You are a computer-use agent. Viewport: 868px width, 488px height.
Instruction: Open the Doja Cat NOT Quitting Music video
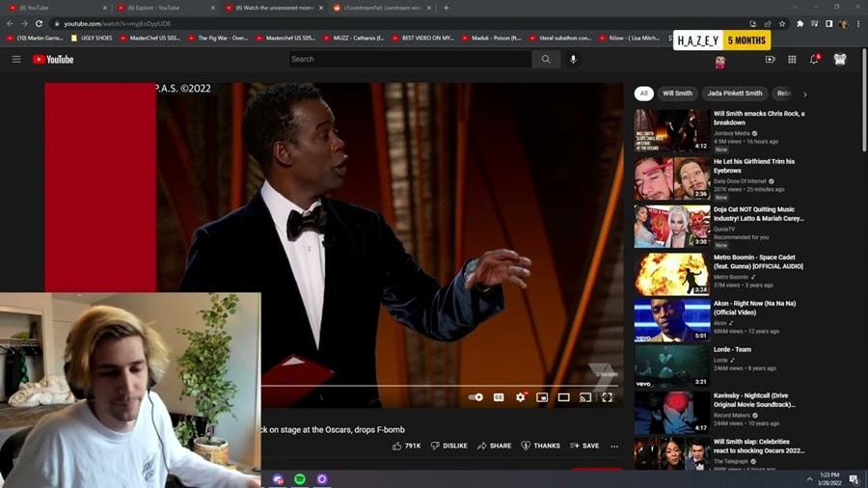coord(758,213)
